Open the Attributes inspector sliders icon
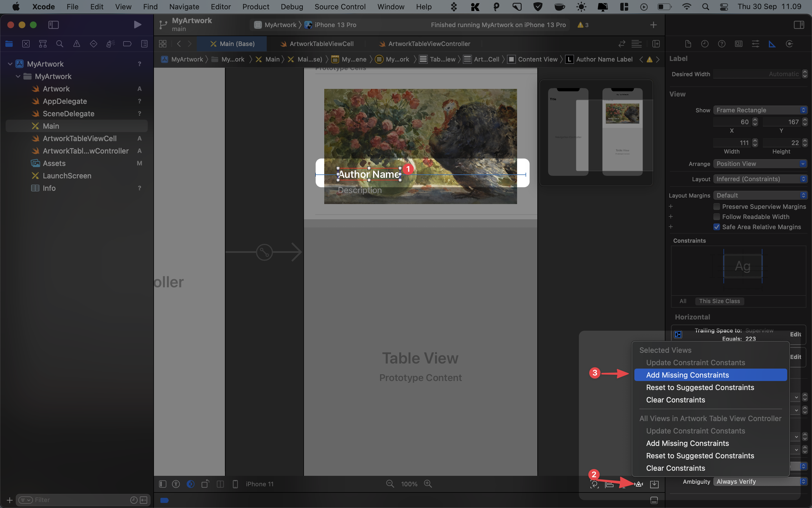The image size is (812, 508). pos(755,44)
